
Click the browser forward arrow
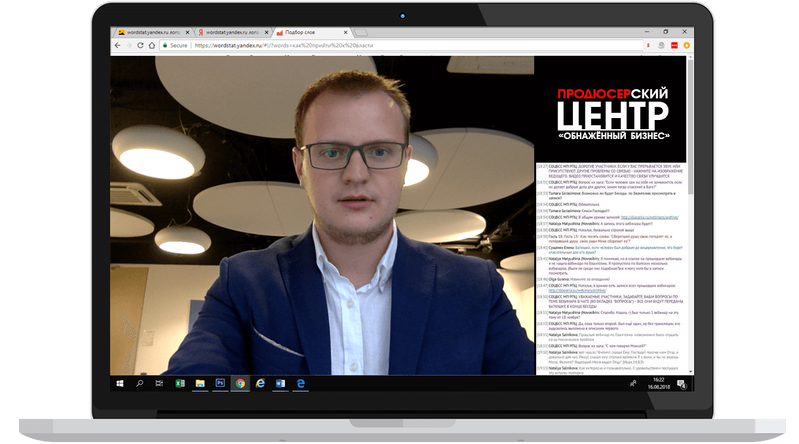click(x=128, y=45)
